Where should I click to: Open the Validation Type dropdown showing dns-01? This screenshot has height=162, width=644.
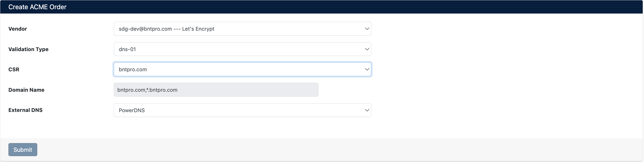click(x=242, y=49)
